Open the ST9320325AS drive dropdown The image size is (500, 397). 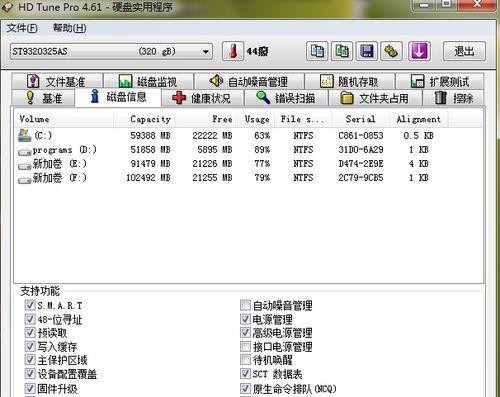111,52
